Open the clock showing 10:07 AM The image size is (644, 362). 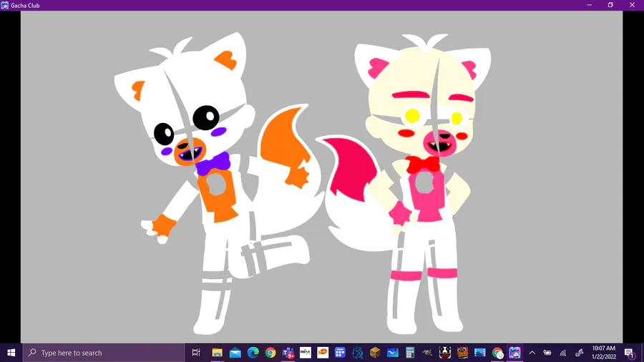(x=604, y=353)
